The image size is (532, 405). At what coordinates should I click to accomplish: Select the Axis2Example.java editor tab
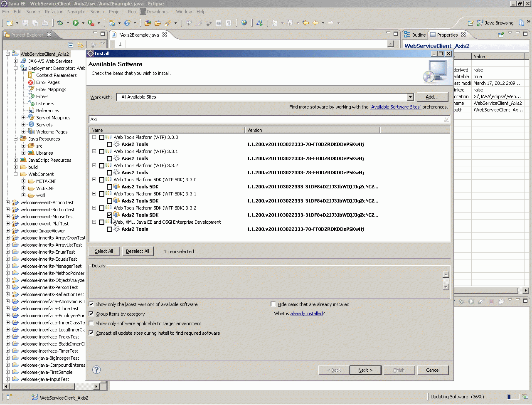tap(139, 35)
